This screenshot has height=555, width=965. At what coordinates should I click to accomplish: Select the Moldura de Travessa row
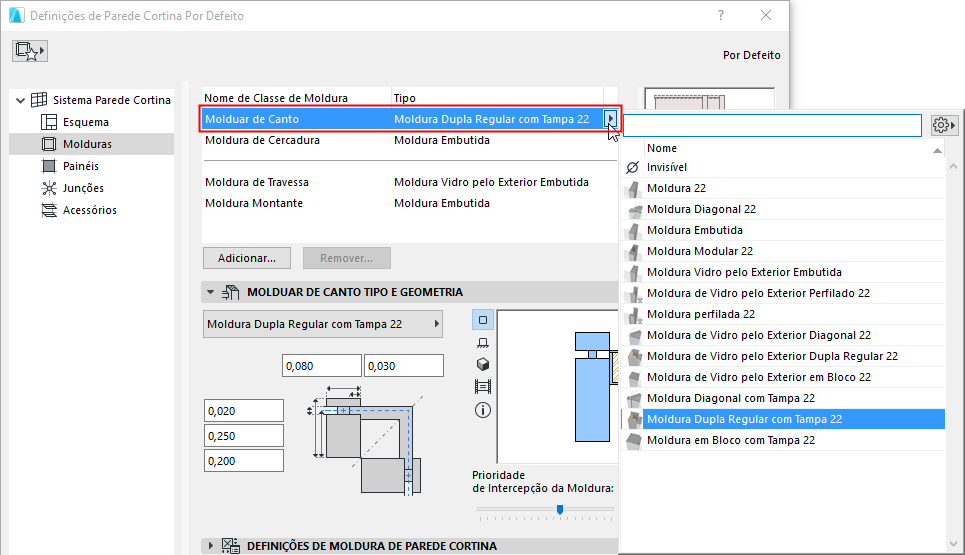click(x=410, y=182)
